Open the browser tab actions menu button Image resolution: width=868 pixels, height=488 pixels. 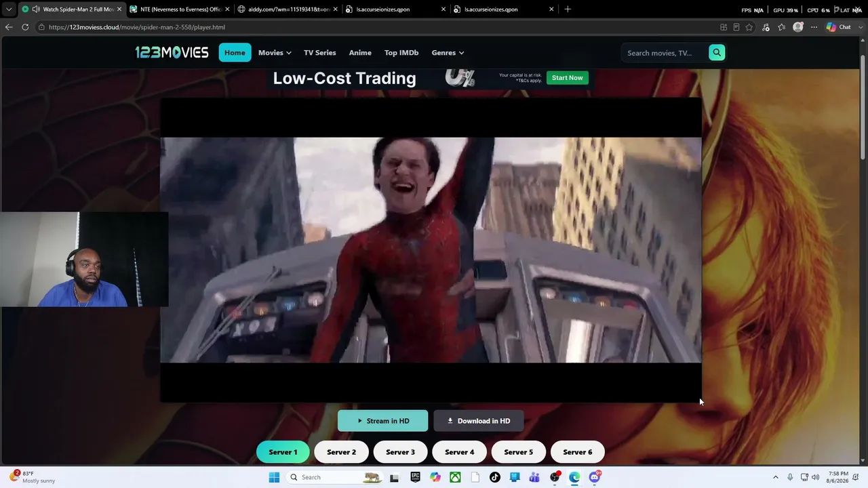click(8, 9)
